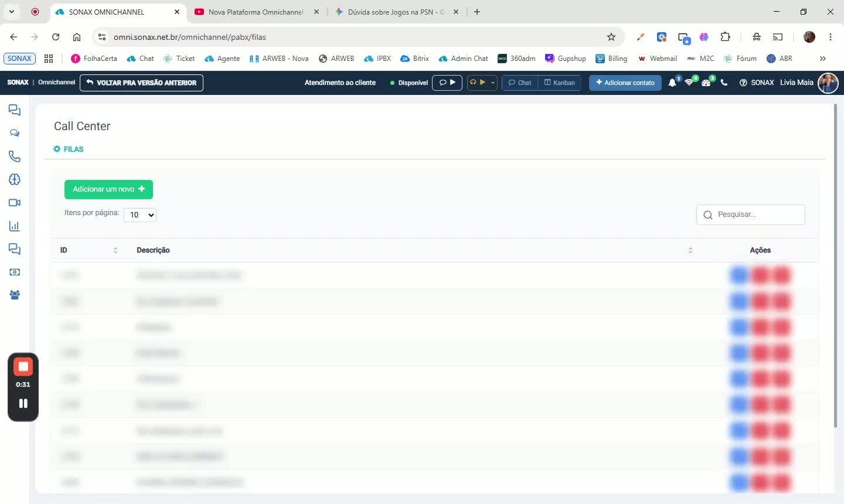
Task: Toggle the chat play status button
Action: [x=447, y=83]
